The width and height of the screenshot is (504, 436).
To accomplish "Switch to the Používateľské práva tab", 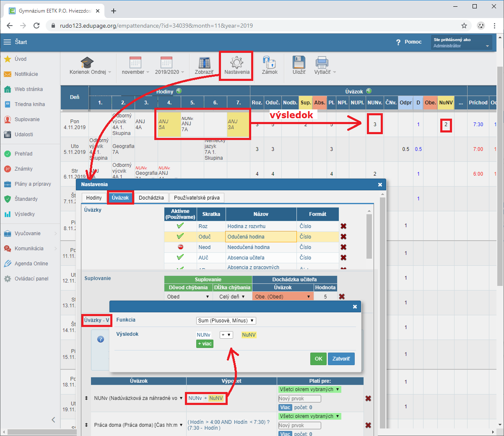I will click(197, 198).
